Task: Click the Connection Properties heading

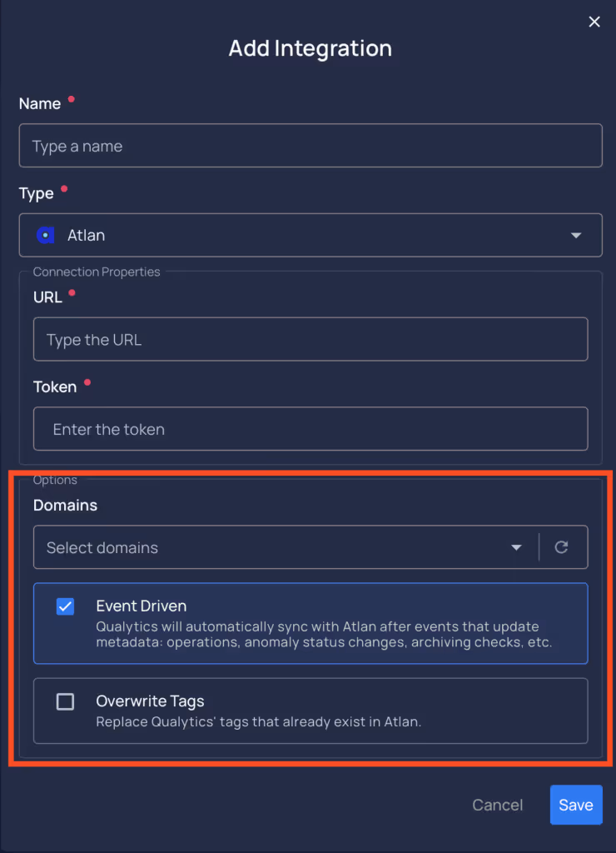Action: tap(97, 272)
